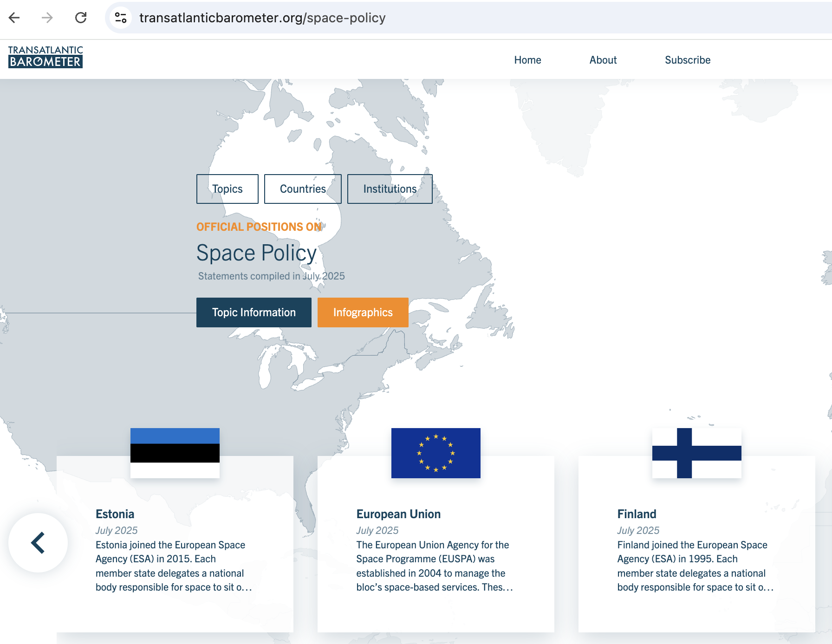Click the Topic Information button
Viewport: 832px width, 644px height.
tap(254, 312)
